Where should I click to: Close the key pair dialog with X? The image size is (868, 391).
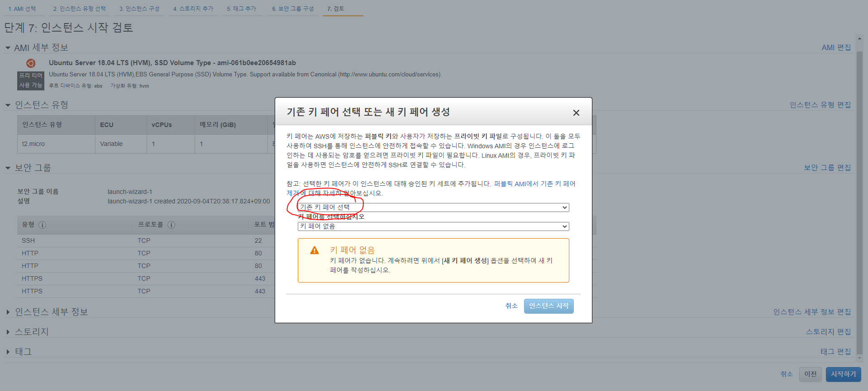[576, 113]
